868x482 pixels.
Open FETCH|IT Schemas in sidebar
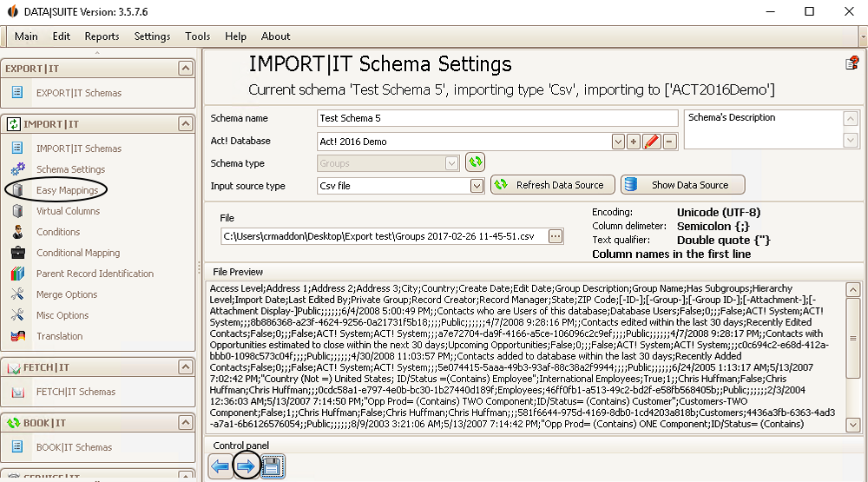point(76,392)
